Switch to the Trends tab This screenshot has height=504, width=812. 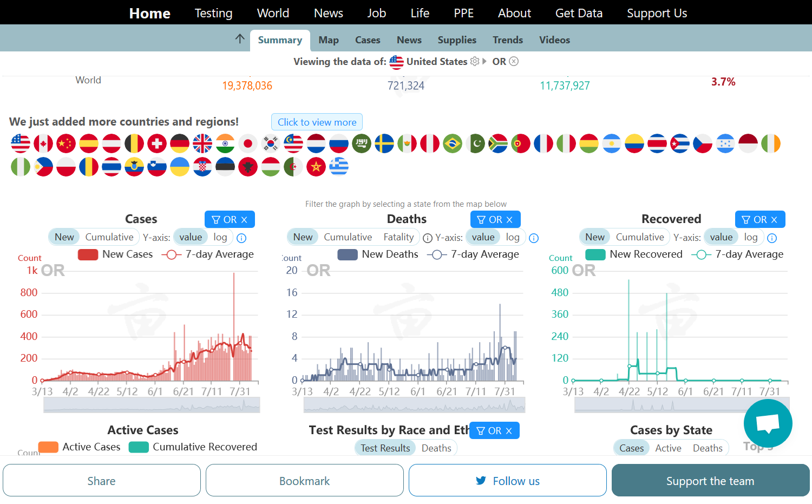tap(507, 40)
